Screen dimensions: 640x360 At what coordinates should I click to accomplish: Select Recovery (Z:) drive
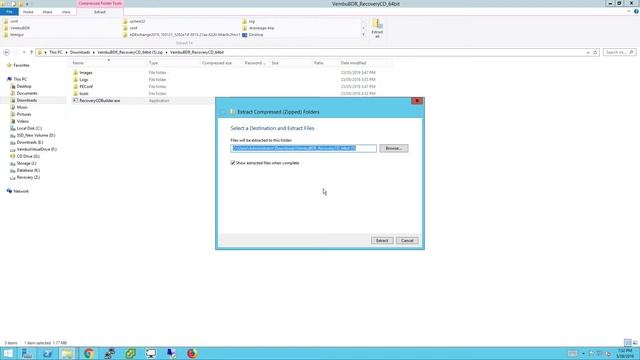point(28,177)
